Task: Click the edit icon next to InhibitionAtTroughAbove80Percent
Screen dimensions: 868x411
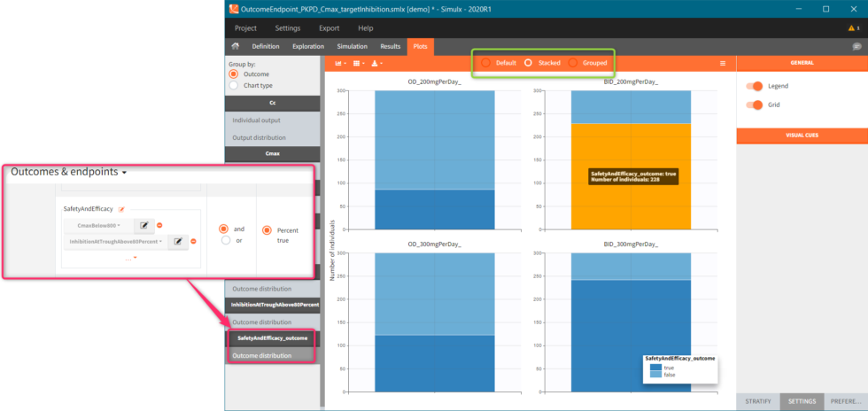Action: tap(178, 241)
